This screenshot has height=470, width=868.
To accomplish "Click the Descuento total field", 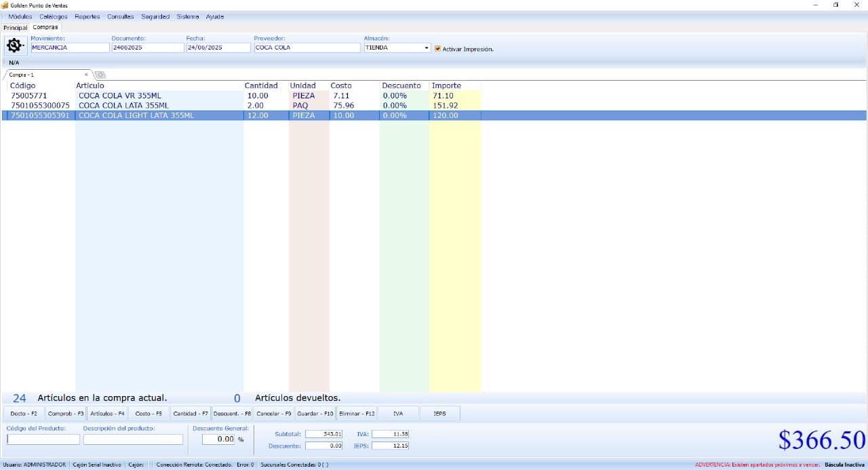I will [x=324, y=446].
